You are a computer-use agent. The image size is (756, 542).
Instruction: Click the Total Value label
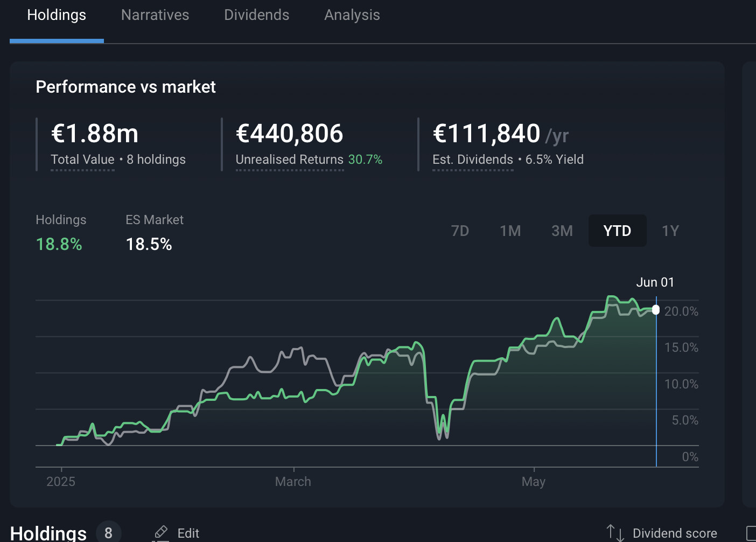(x=82, y=159)
